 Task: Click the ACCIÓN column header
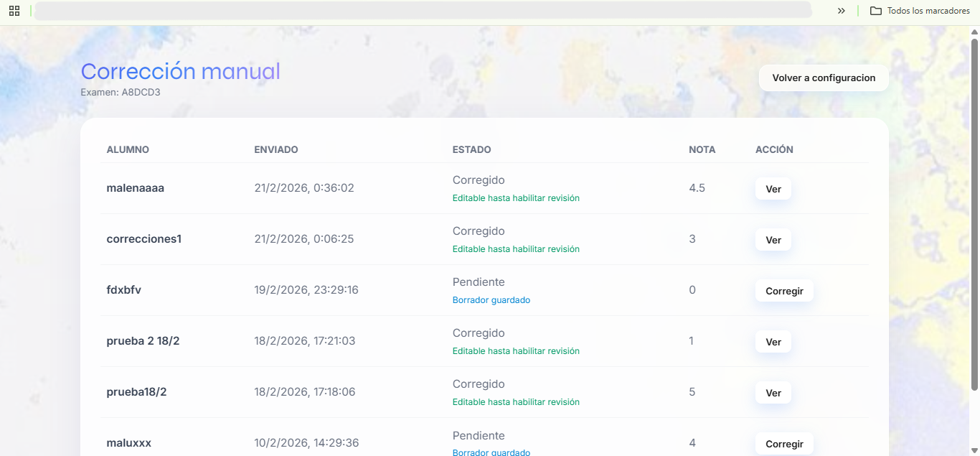coord(774,149)
